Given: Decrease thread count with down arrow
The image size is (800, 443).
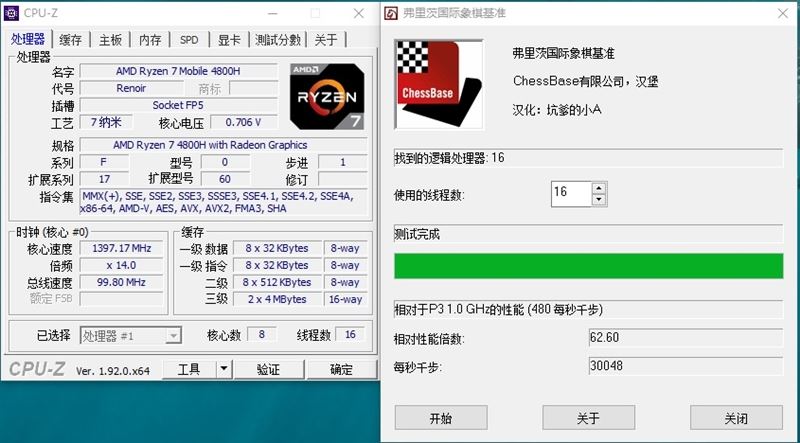Looking at the screenshot, I should pos(599,200).
